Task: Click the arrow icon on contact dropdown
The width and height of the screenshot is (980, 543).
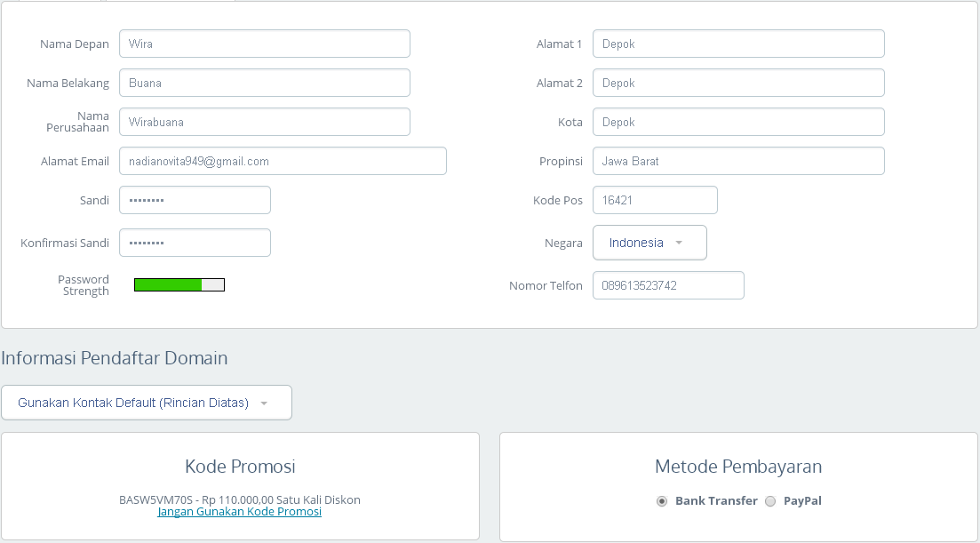Action: coord(264,403)
